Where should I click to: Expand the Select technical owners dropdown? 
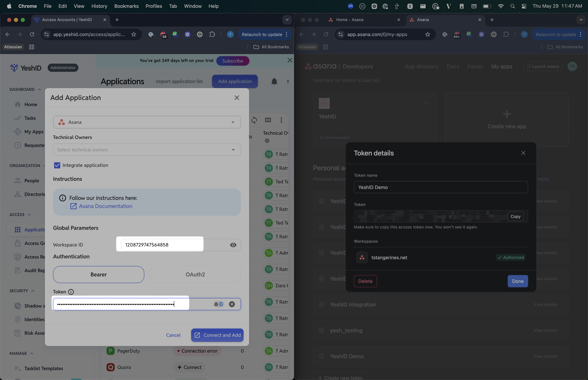[147, 150]
